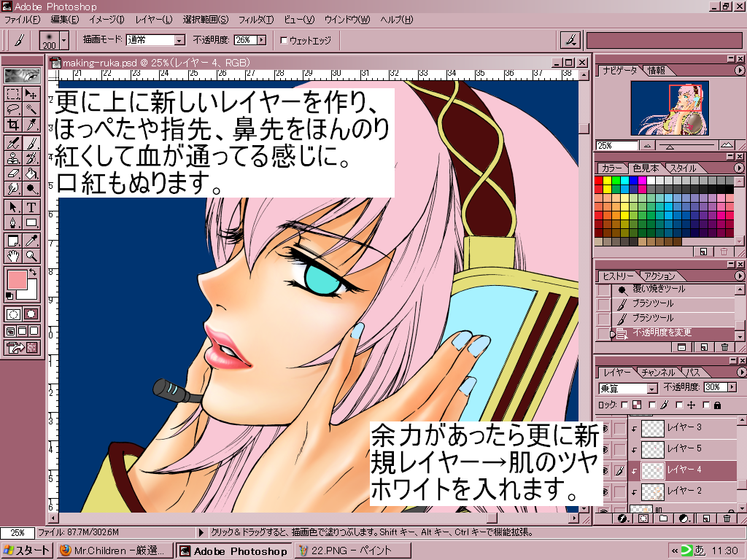This screenshot has width=747, height=560.
Task: Open the History panel flyout menu
Action: 739,276
